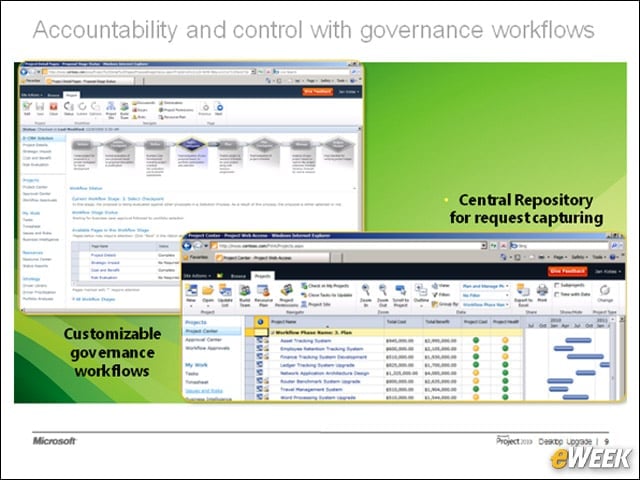Click the Give Feedback button in Project Center

(x=568, y=271)
